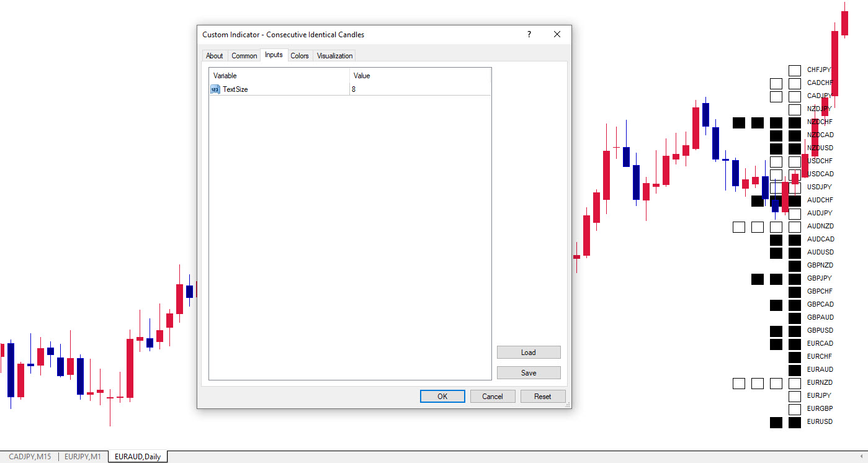Image resolution: width=868 pixels, height=463 pixels.
Task: Click the GBPAUD pair label
Action: (820, 317)
